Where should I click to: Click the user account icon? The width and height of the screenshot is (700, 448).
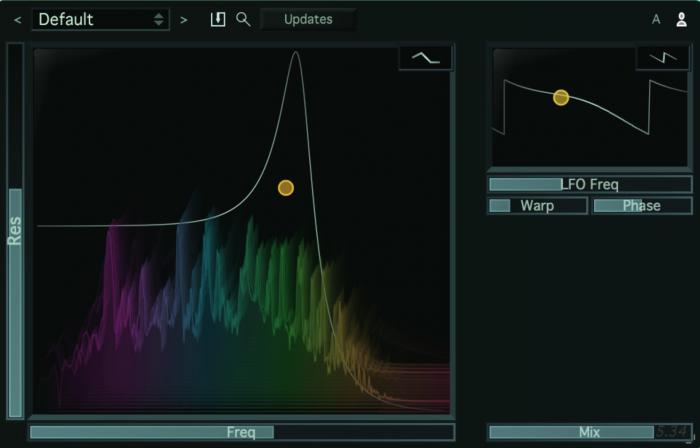(681, 19)
